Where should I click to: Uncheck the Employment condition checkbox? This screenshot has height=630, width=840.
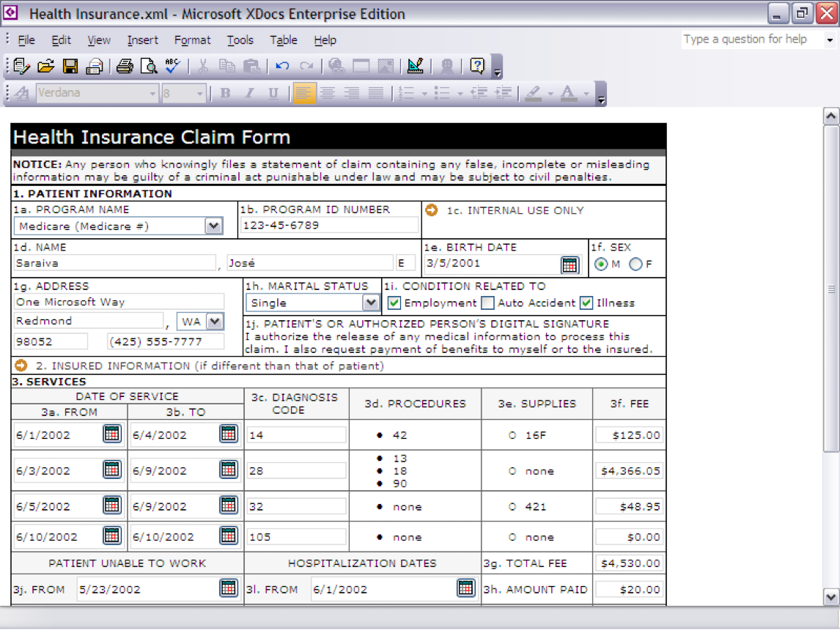point(394,303)
